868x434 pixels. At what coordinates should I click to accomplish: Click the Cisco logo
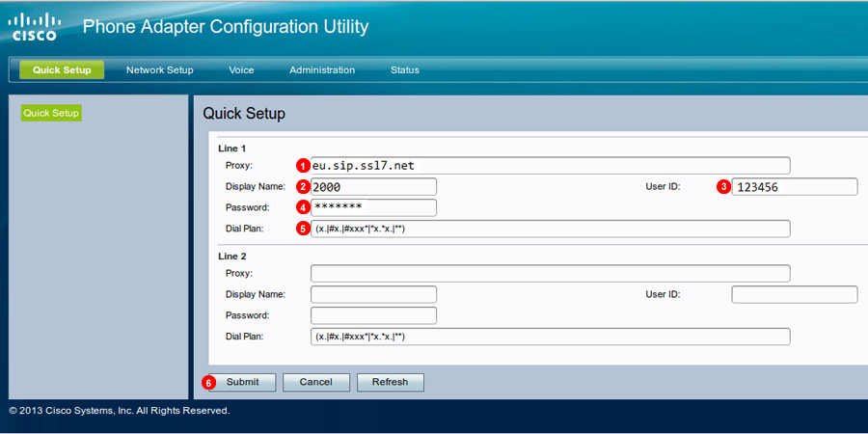coord(35,27)
